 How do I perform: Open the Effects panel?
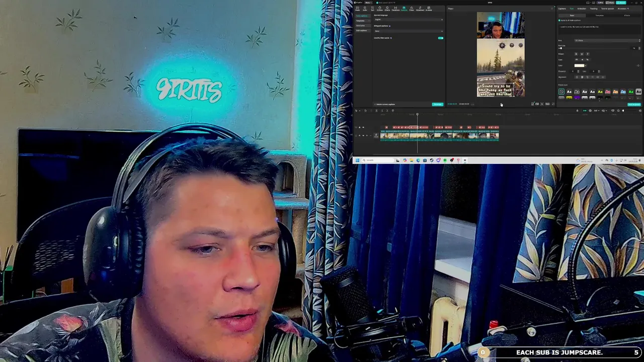[x=387, y=9]
